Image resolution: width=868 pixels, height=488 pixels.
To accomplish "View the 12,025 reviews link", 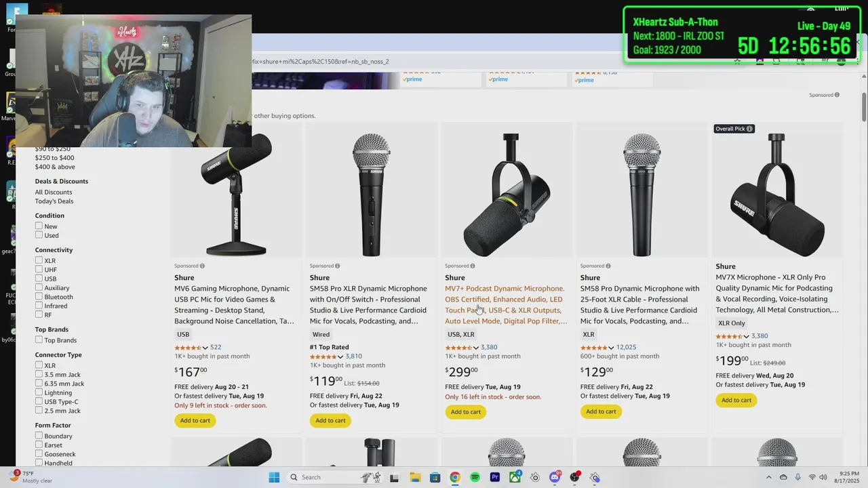I will [x=626, y=347].
